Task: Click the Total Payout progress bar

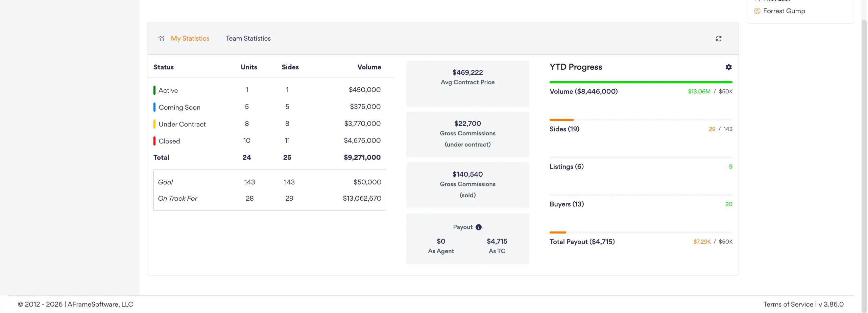Action: (x=641, y=232)
